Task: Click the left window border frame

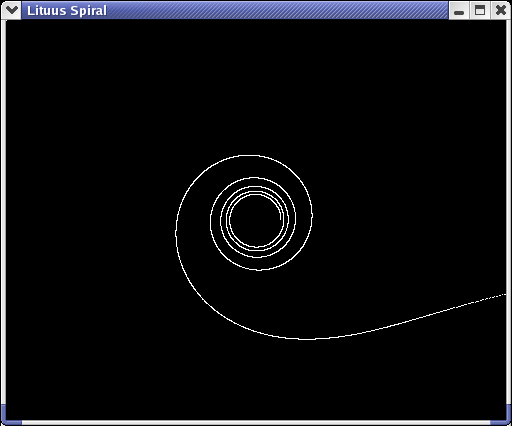Action: [x=3, y=212]
